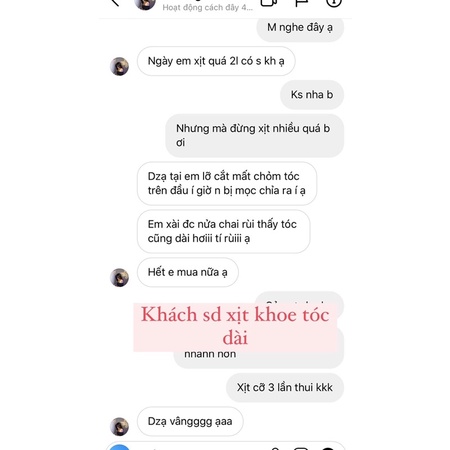Open the contact's profile photo in header
The width and height of the screenshot is (450, 450).
click(145, 3)
